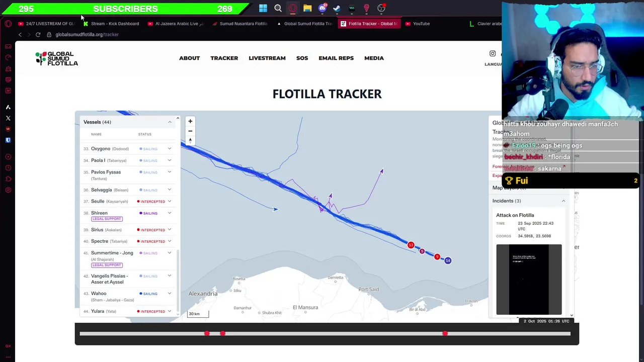Reload the tracker page
644x362 pixels.
[38, 35]
